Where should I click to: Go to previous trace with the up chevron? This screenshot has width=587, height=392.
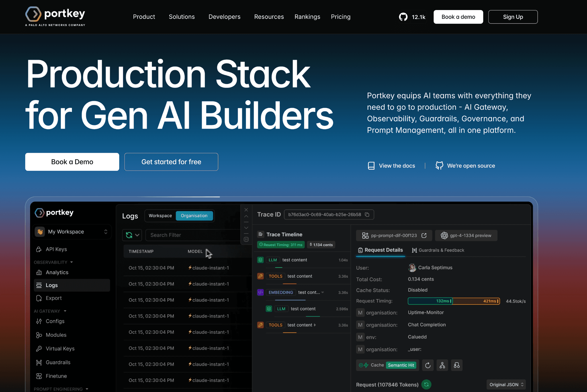click(x=246, y=216)
